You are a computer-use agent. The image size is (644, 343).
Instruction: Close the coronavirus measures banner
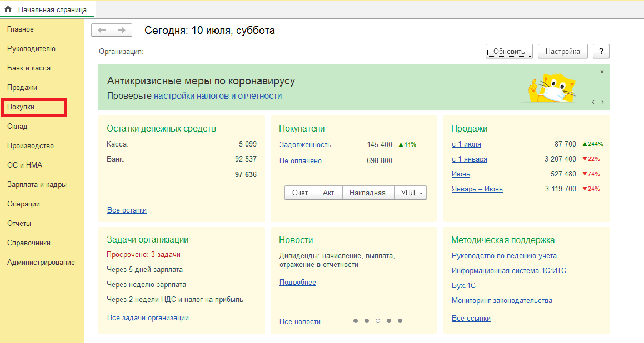click(x=602, y=72)
